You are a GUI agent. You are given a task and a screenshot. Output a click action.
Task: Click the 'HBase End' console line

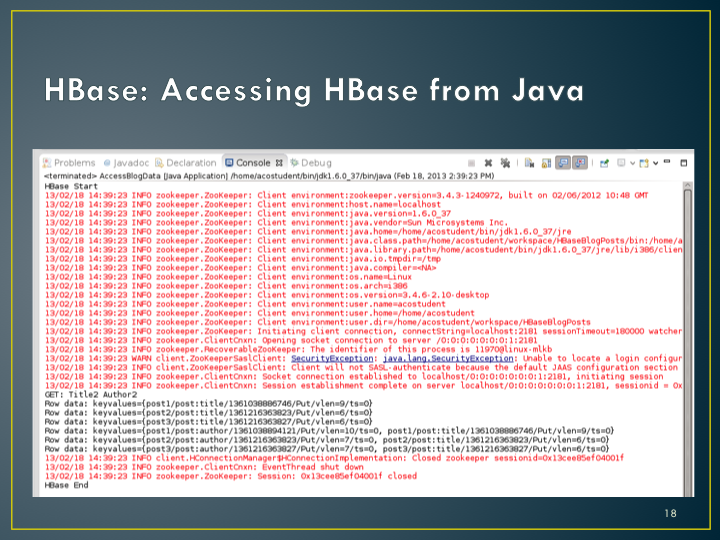pyautogui.click(x=66, y=485)
